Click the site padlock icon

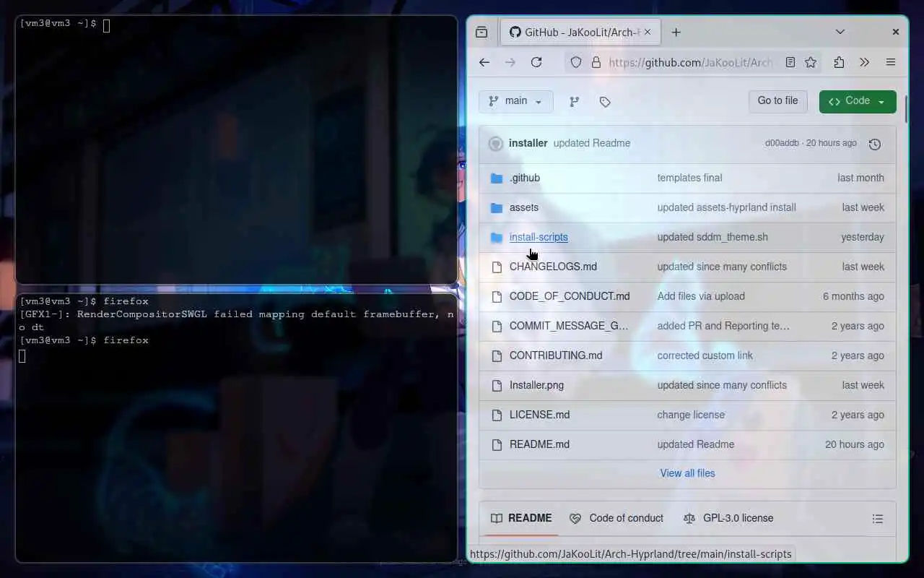(x=596, y=62)
